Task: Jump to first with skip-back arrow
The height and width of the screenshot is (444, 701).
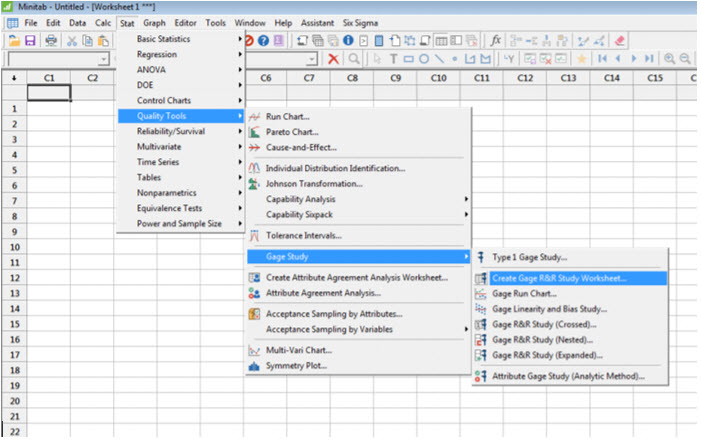Action: pos(602,59)
